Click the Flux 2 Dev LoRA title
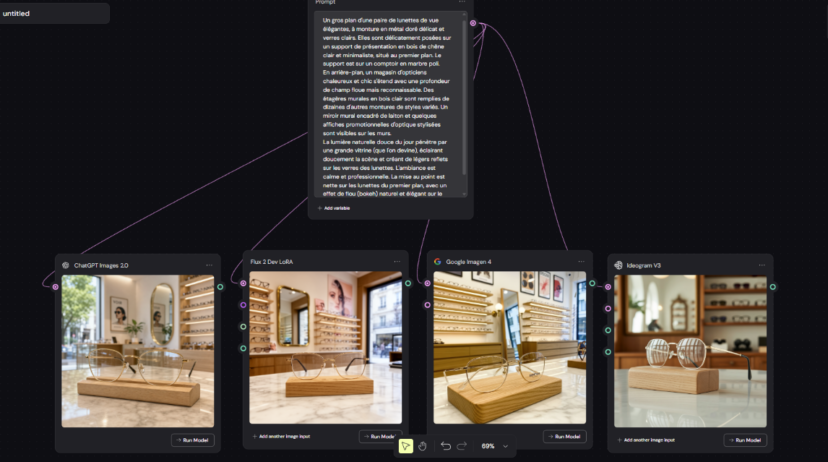Viewport: 828px width, 462px height. (271, 261)
